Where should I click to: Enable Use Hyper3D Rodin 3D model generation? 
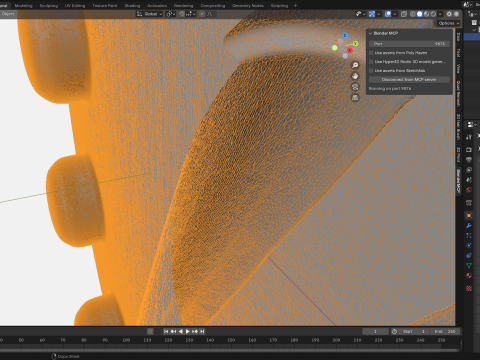click(371, 62)
